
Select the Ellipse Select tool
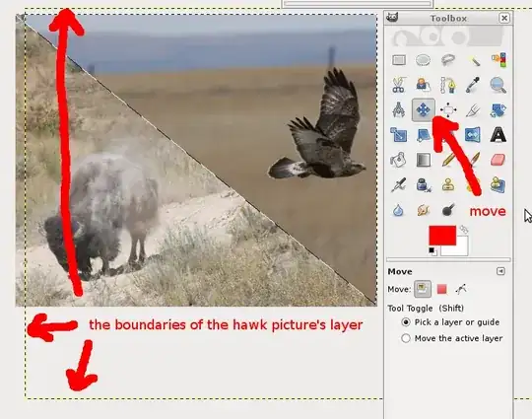tap(423, 60)
